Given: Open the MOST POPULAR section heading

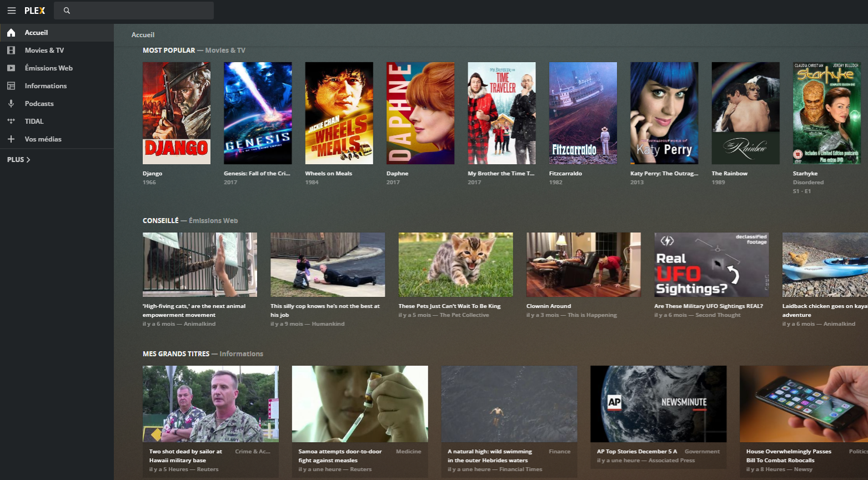Looking at the screenshot, I should pyautogui.click(x=169, y=50).
